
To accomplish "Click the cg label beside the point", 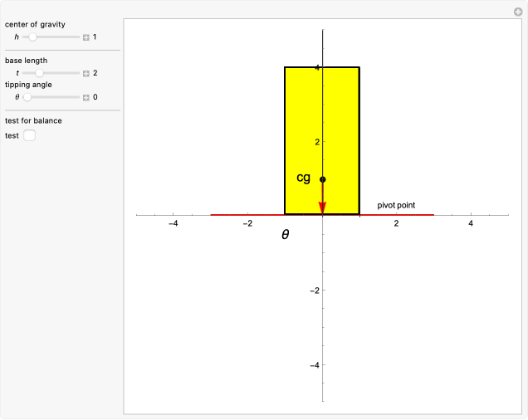I will click(304, 178).
